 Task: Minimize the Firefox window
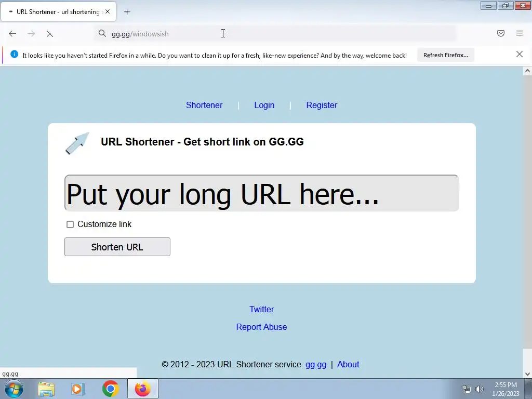point(488,6)
